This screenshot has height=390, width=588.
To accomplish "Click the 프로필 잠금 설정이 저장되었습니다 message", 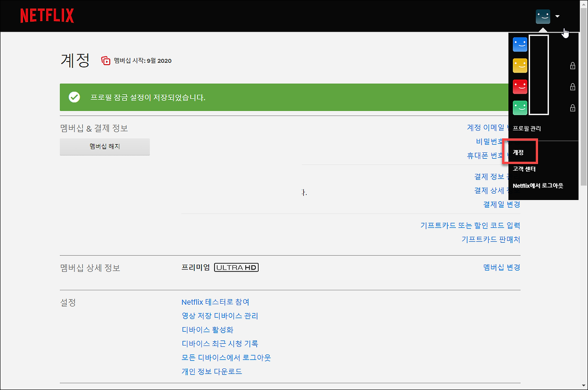I will tap(148, 98).
